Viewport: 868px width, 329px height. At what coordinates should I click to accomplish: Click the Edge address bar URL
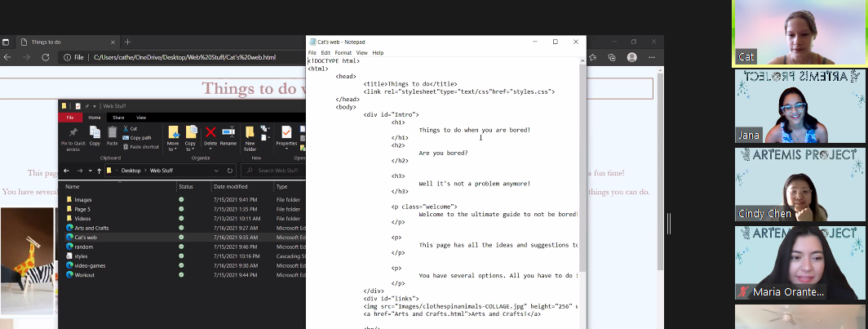(x=184, y=57)
